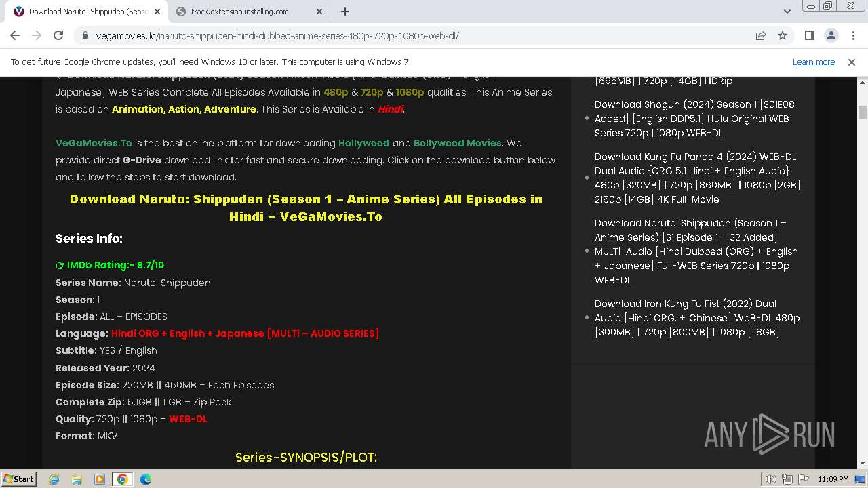Reload the vegamovies page
The height and width of the screenshot is (488, 868).
pos(58,35)
